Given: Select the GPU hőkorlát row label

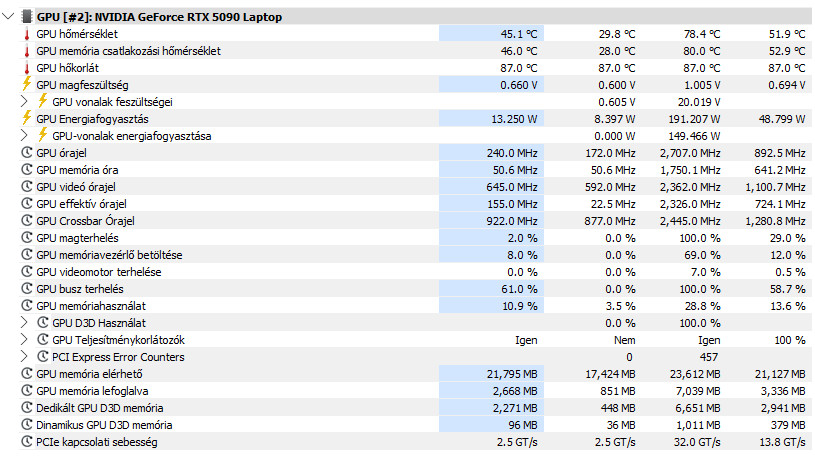Looking at the screenshot, I should click(68, 68).
